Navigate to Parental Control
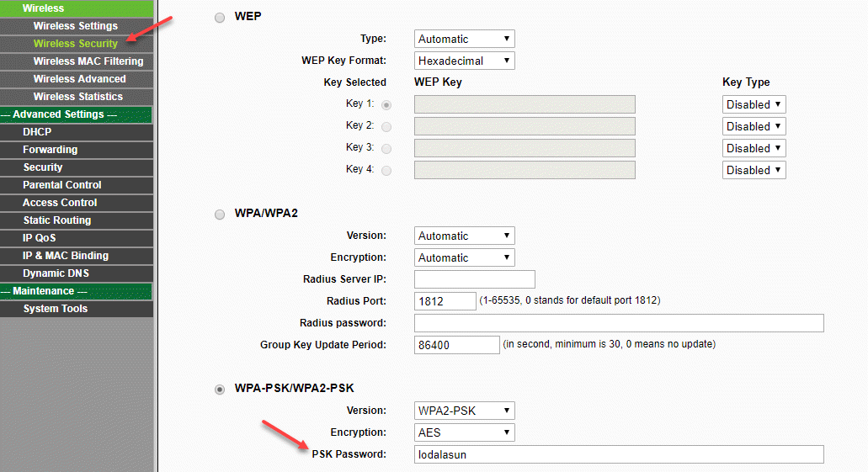Viewport: 868px width, 472px height. 62,185
